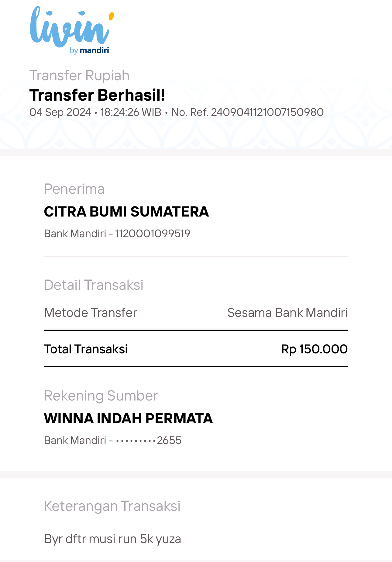The width and height of the screenshot is (392, 562).
Task: Click the Rekening Sumber heading
Action: 101,396
